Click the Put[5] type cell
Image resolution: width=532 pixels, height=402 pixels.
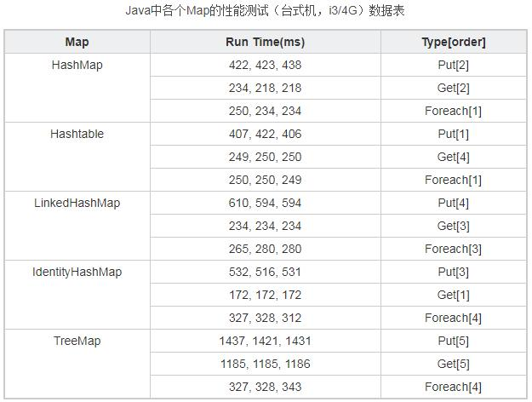[453, 341]
